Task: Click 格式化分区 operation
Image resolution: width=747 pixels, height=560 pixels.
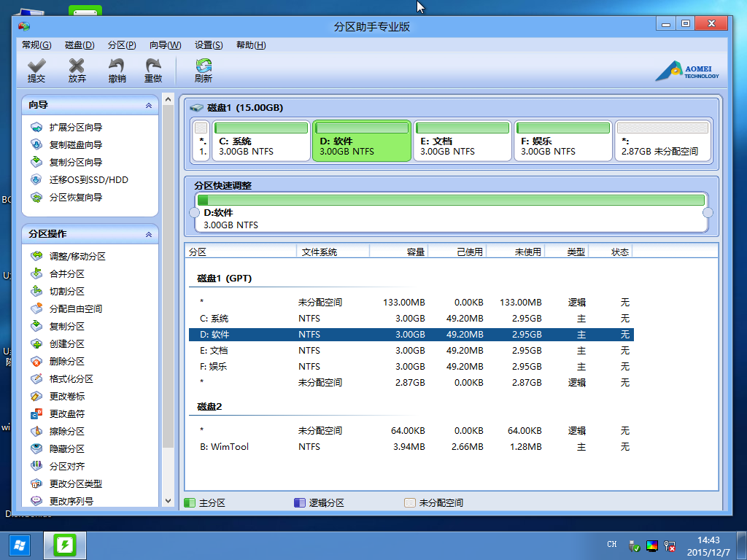Action: point(62,379)
